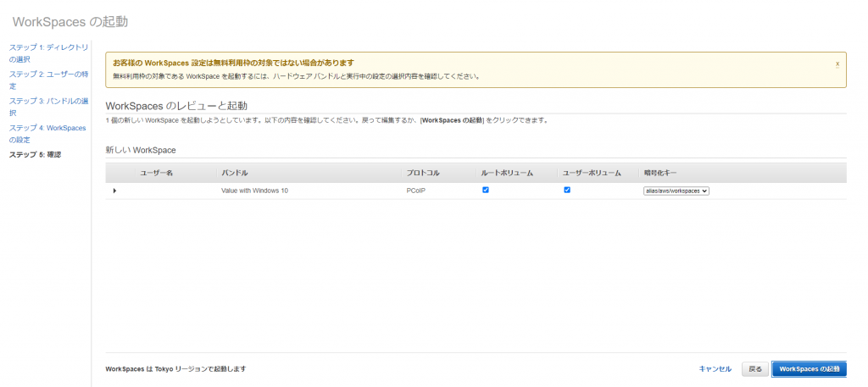The height and width of the screenshot is (387, 868).
Task: Click the bold free tier warning title
Action: tap(233, 63)
